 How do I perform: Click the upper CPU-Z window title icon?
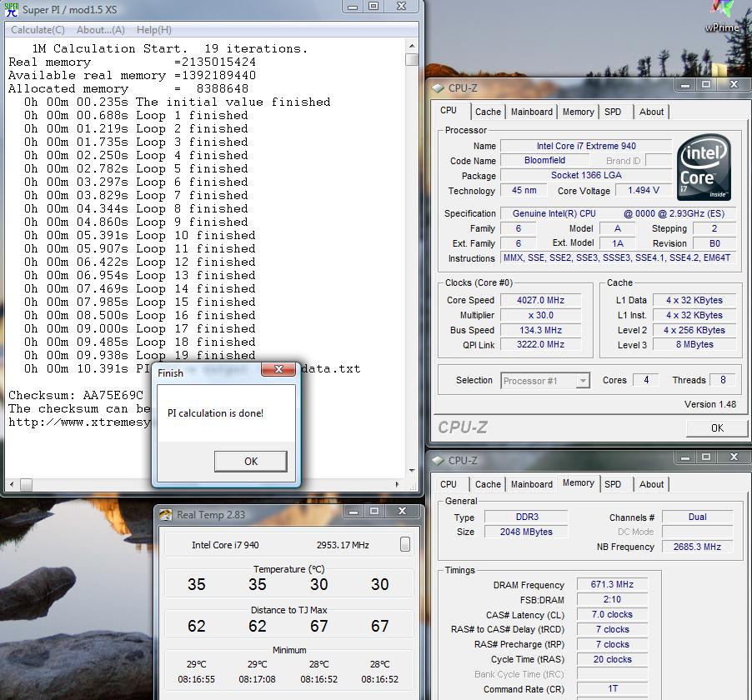click(x=438, y=87)
